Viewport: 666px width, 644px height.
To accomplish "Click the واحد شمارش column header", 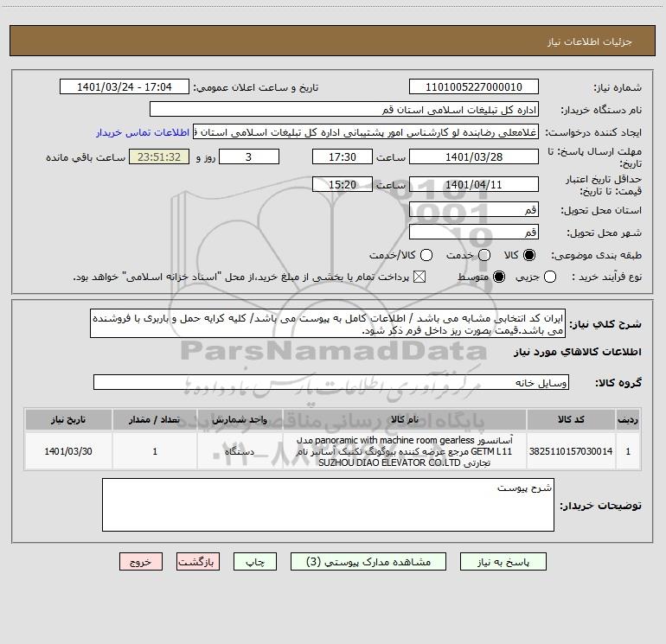I will [240, 419].
